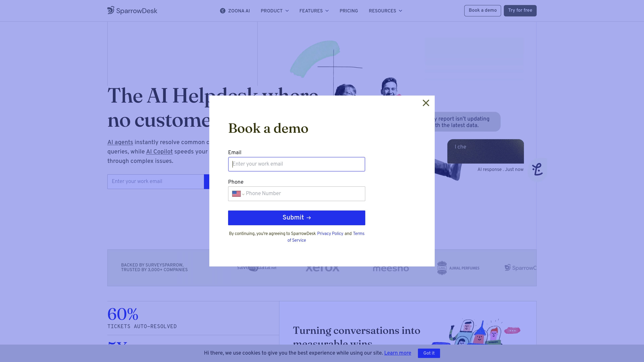Click the Ajmal Perfumes logo
Viewport: 644px width, 362px height.
[458, 268]
